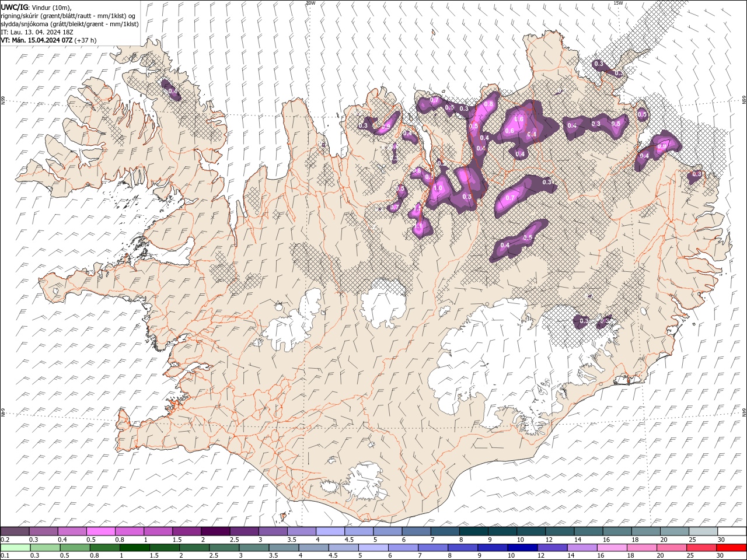Click the darkest purple swatch starting at 2
Screen dimensions: 747x560
[x=215, y=531]
